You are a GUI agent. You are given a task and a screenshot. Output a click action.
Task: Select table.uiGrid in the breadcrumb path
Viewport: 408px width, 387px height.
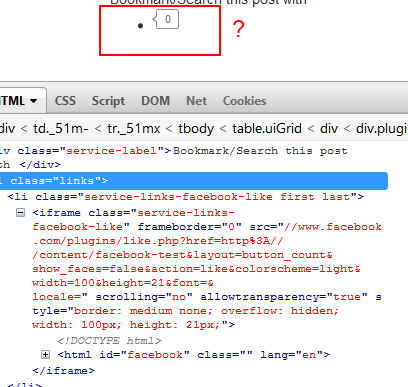click(267, 129)
